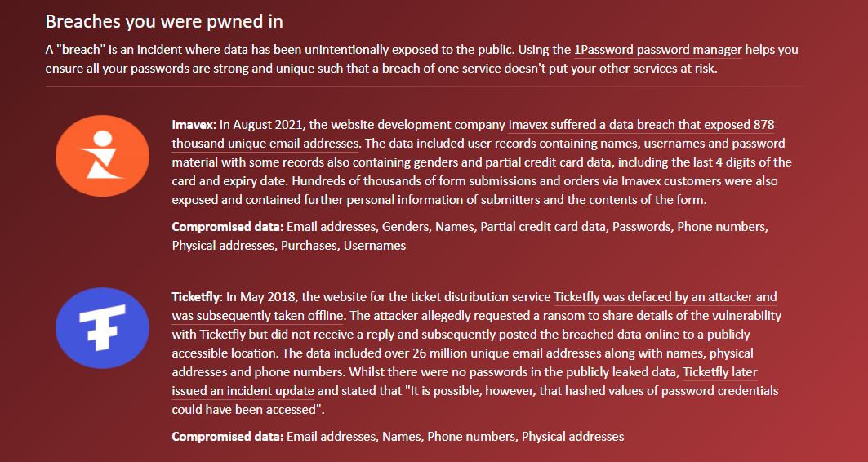Viewport: 868px width, 462px height.
Task: Open "issued an incident update" link
Action: pos(243,391)
